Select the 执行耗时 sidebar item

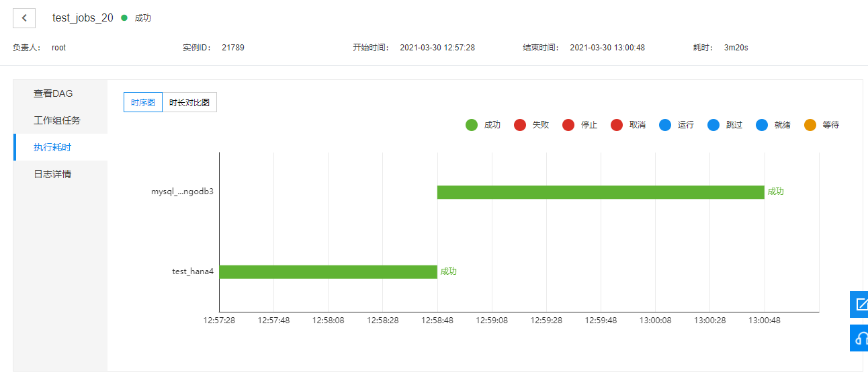(x=60, y=147)
